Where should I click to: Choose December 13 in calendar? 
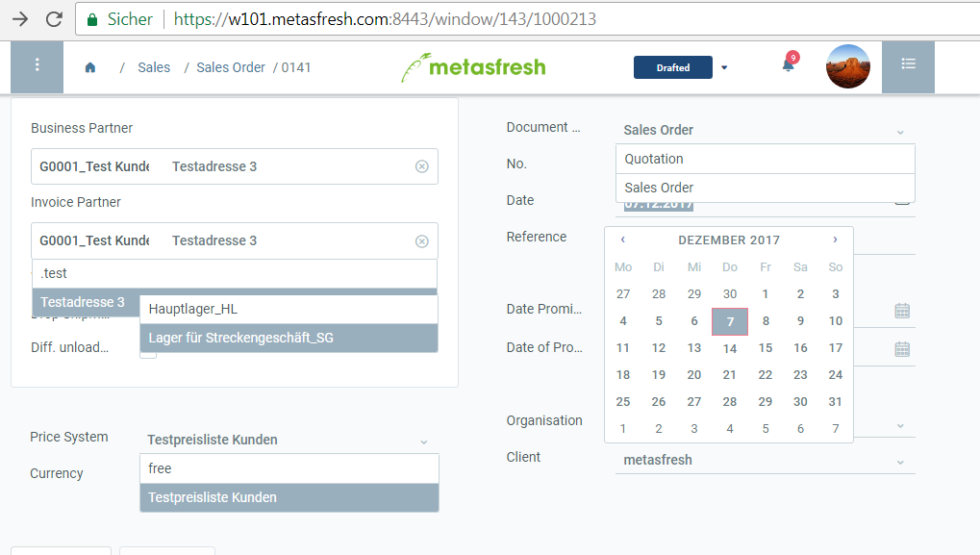tap(694, 348)
